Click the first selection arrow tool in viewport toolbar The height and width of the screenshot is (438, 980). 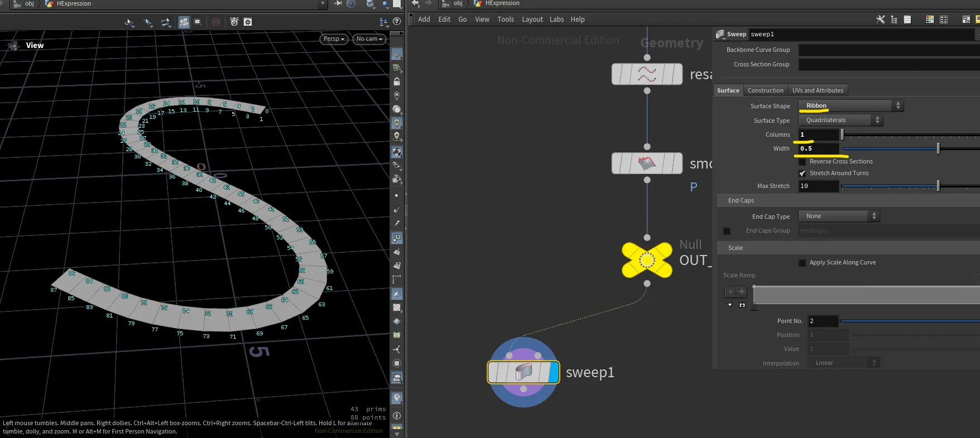(129, 22)
